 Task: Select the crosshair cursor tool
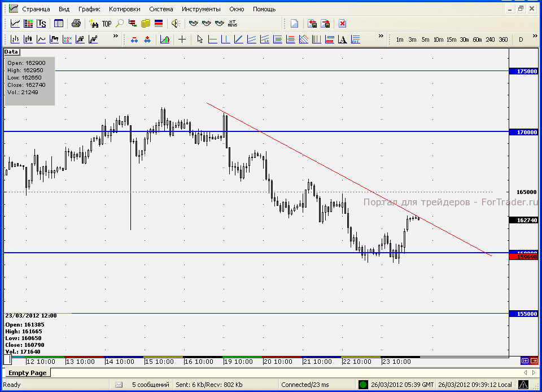pyautogui.click(x=182, y=39)
